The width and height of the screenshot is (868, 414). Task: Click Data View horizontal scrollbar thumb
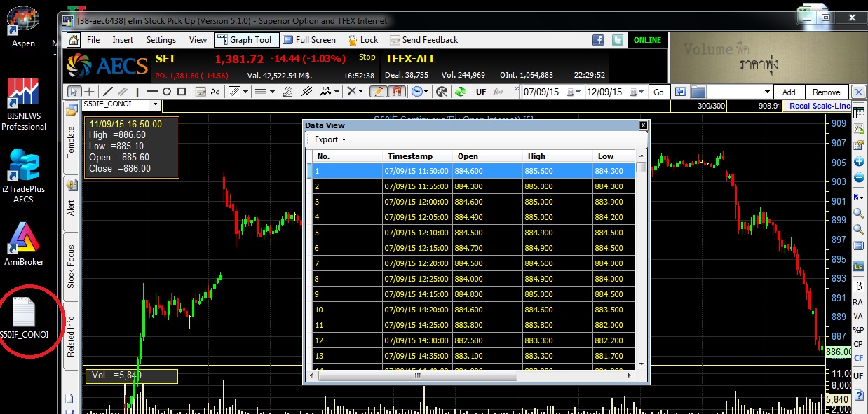(x=418, y=375)
